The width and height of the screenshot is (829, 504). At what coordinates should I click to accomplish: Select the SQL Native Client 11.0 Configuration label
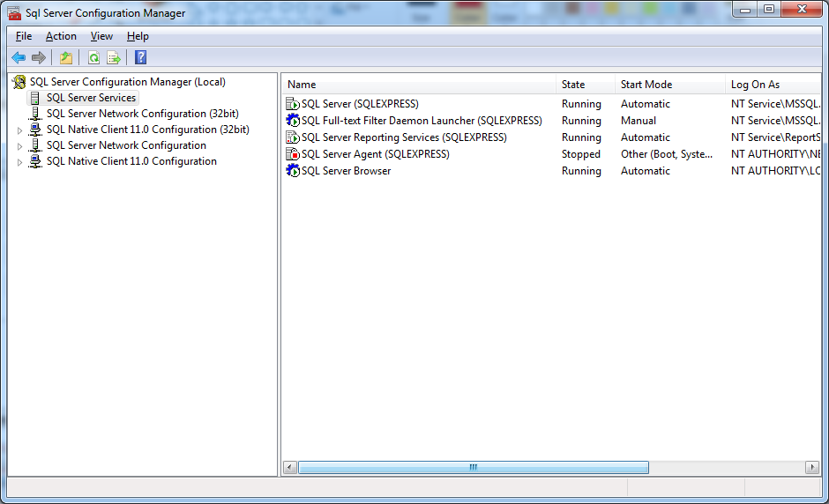click(131, 161)
